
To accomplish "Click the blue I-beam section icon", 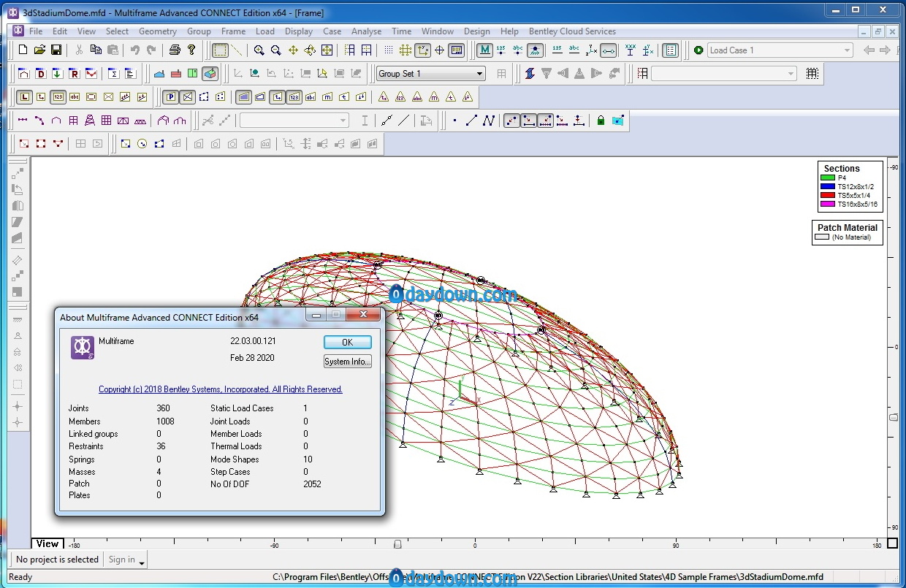I will (x=530, y=74).
